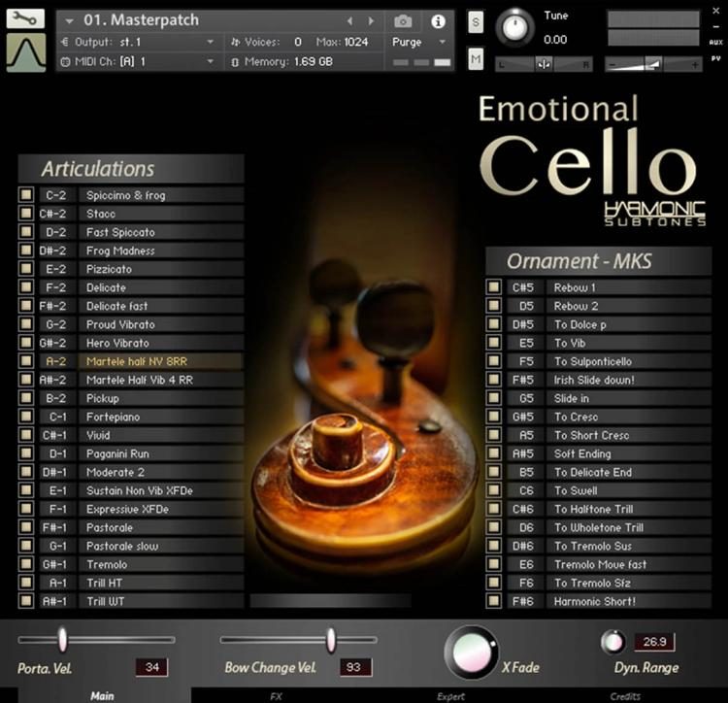Screen dimensions: 728x703
Task: Click the Bow Change Vel. slider handle
Action: click(331, 640)
